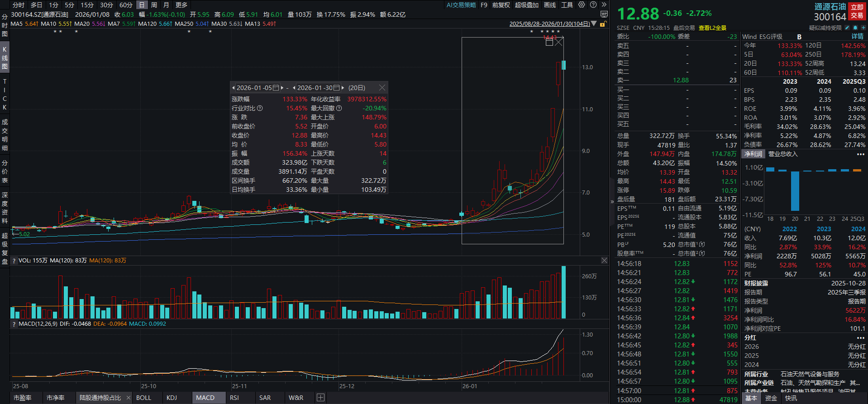Expand the date range dropdown arrow
The height and width of the screenshot is (404, 868).
[594, 24]
